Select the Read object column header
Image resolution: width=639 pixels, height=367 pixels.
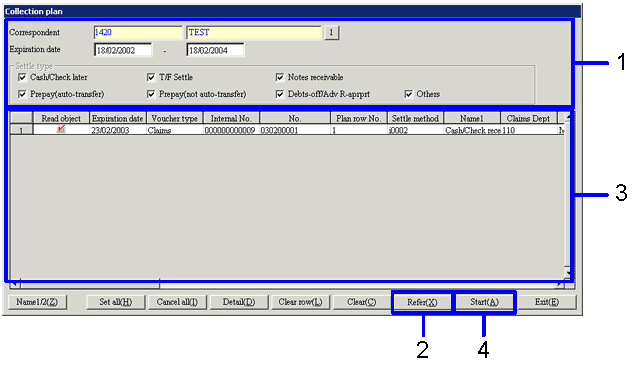[61, 119]
